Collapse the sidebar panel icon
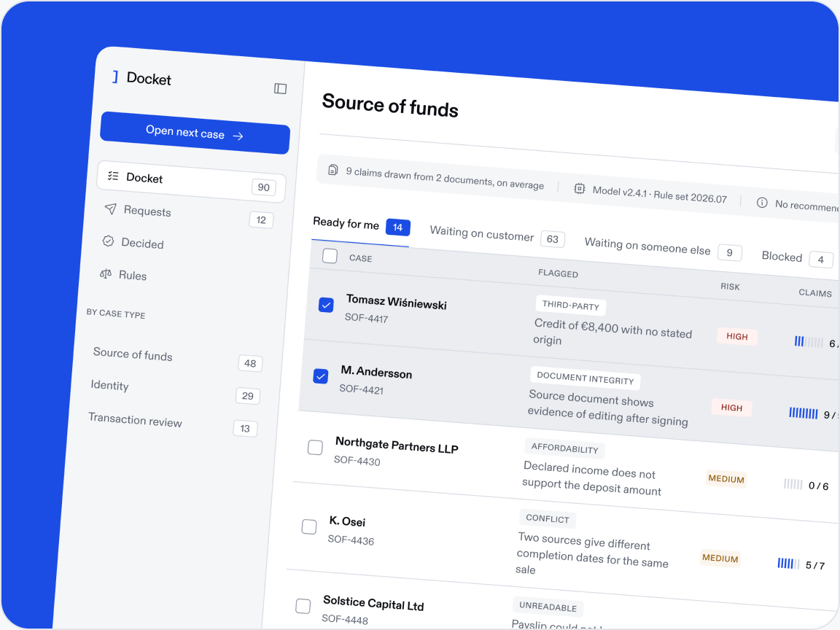Viewport: 840px width, 630px height. (280, 88)
